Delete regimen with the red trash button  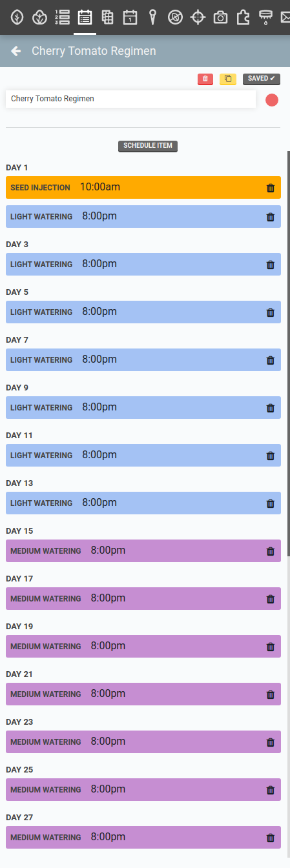point(205,79)
